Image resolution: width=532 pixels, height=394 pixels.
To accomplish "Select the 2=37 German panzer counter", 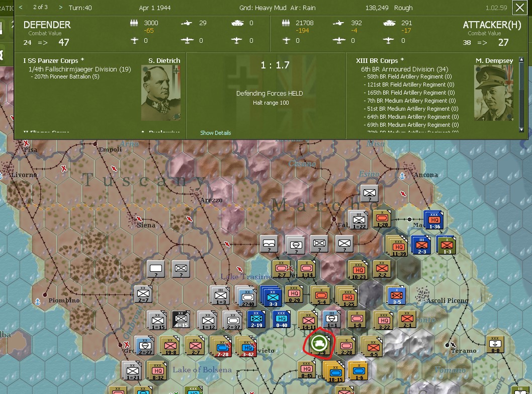I will (x=233, y=321).
